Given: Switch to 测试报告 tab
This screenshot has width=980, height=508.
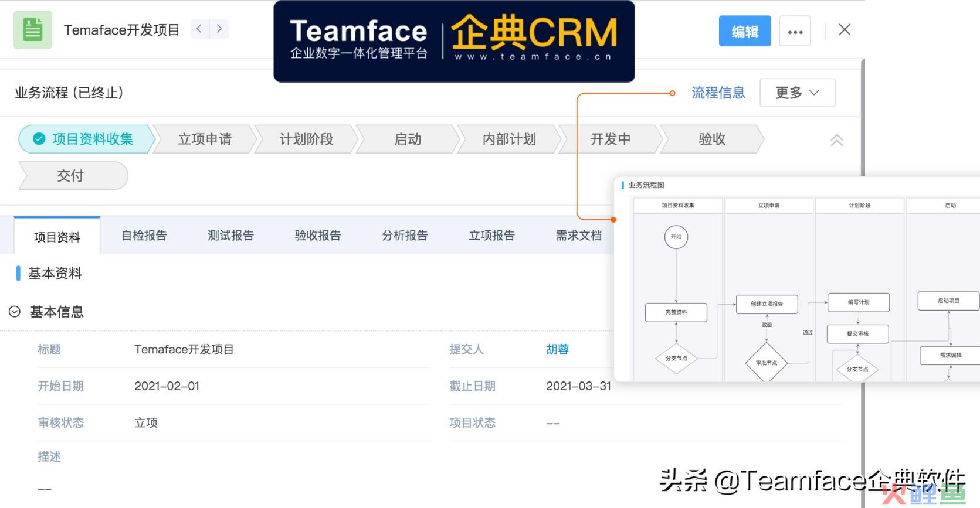Looking at the screenshot, I should [231, 236].
